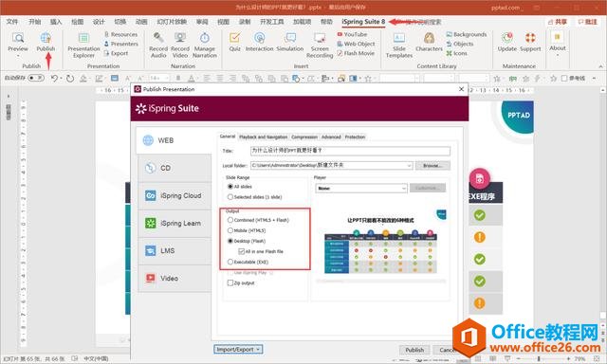Screen dimensions: 607x364
Task: Click in the Title input field
Action: [350, 151]
